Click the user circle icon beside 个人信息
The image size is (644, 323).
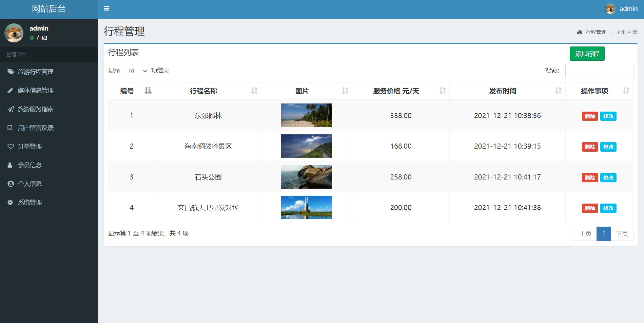(11, 184)
